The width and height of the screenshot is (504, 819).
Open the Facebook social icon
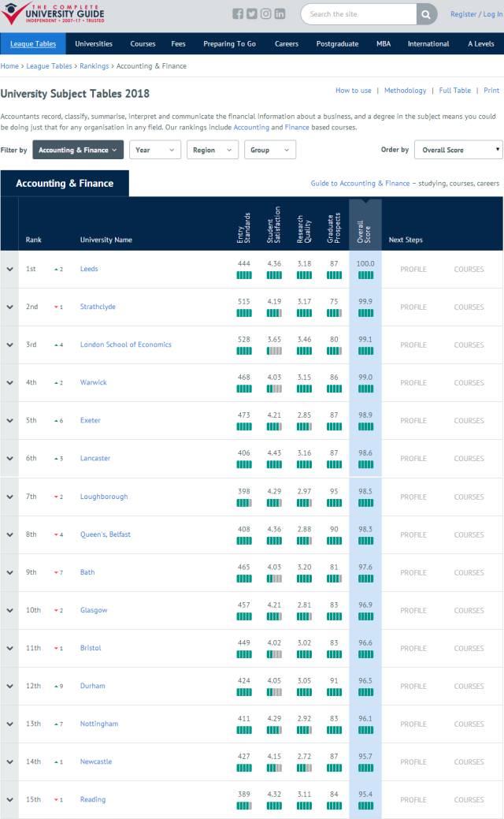pyautogui.click(x=237, y=14)
